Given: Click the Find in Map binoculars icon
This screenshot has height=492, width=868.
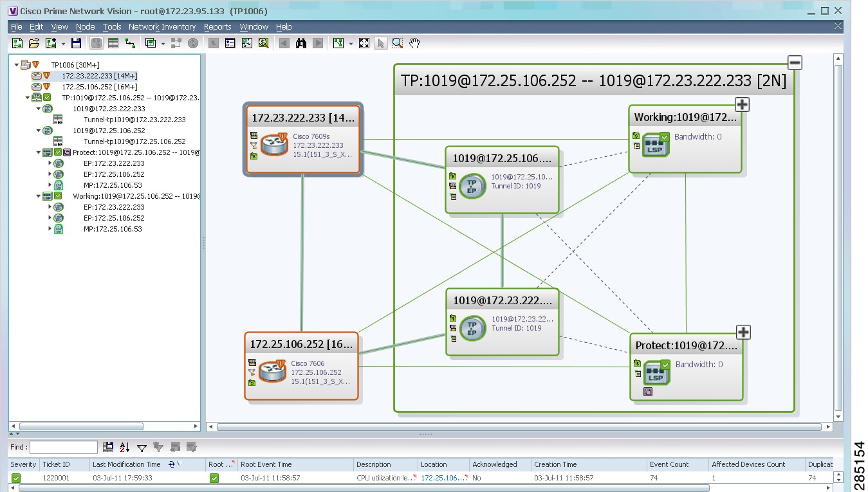Looking at the screenshot, I should (300, 43).
